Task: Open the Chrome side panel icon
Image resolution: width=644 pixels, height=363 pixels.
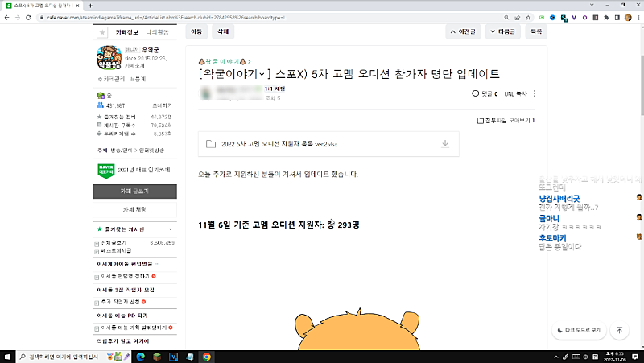Action: point(617,18)
